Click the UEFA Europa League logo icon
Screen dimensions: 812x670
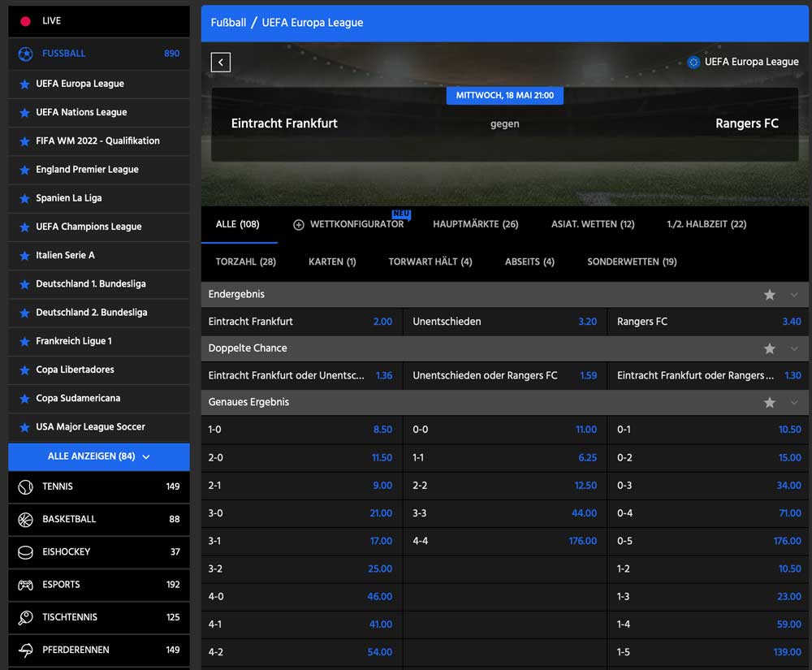click(x=693, y=63)
